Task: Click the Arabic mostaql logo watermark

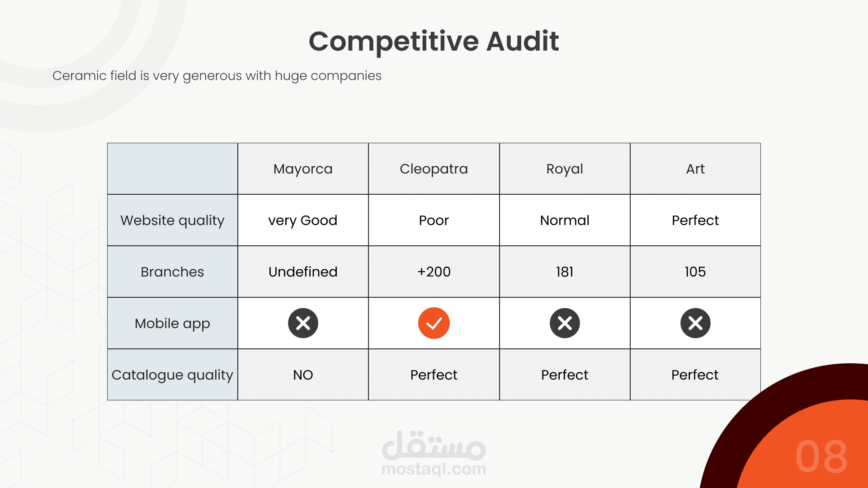Action: [x=434, y=446]
